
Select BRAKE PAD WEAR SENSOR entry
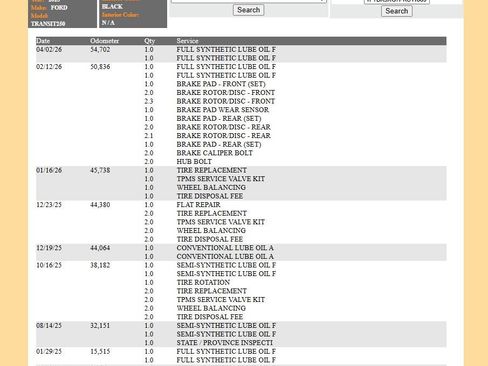coord(223,110)
